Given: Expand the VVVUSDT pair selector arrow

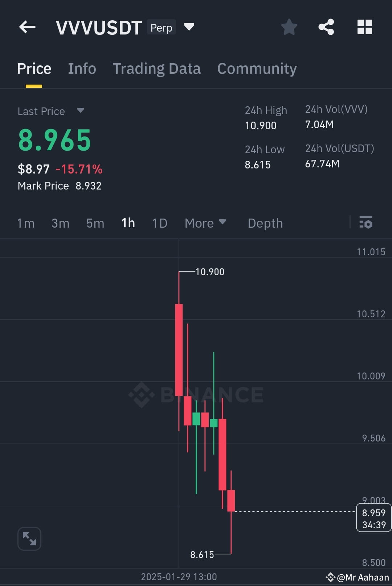Looking at the screenshot, I should click(x=189, y=27).
